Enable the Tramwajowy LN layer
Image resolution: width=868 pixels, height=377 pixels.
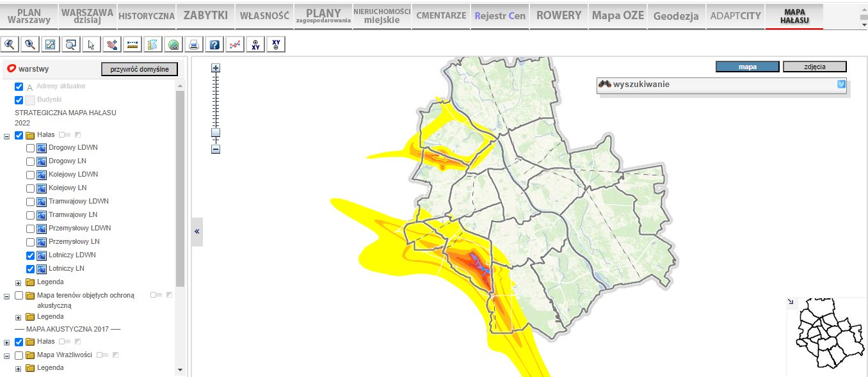pyautogui.click(x=30, y=215)
